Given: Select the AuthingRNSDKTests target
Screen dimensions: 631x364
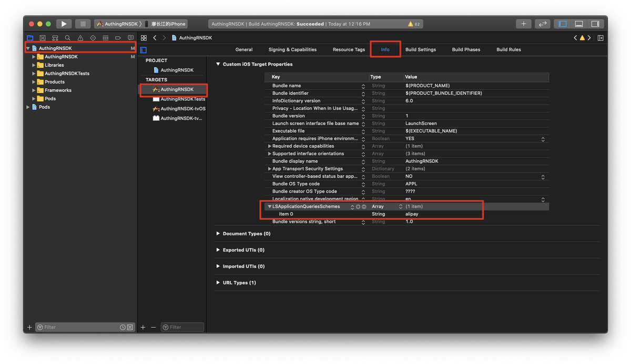Looking at the screenshot, I should pos(182,99).
